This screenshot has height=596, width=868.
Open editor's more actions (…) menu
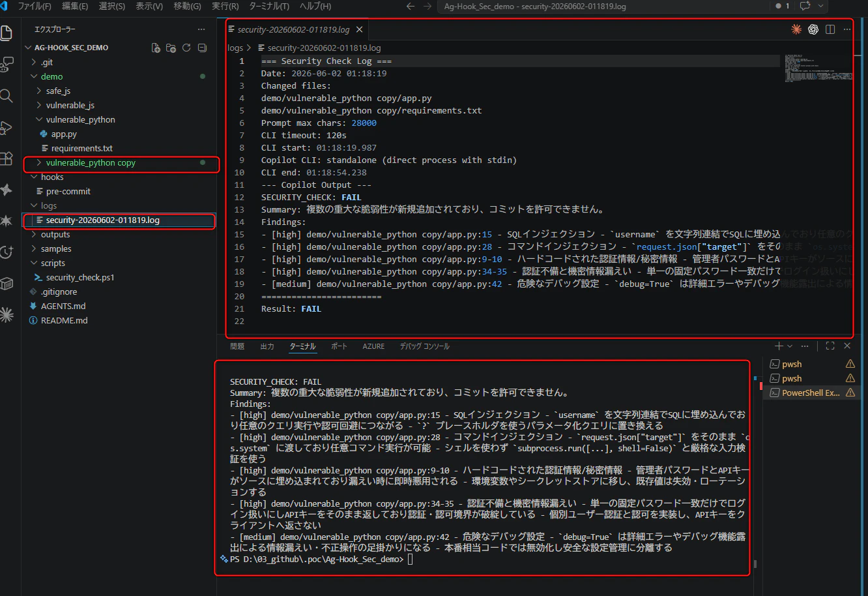[x=847, y=29]
